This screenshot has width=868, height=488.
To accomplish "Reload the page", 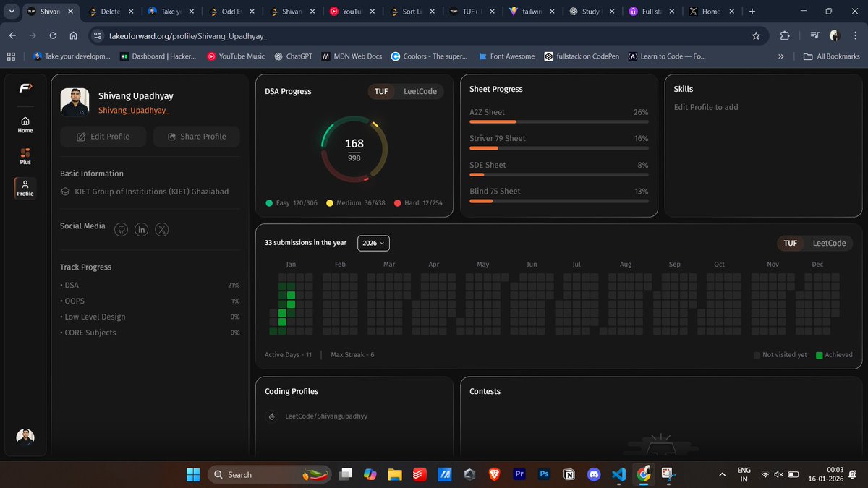I will (53, 35).
